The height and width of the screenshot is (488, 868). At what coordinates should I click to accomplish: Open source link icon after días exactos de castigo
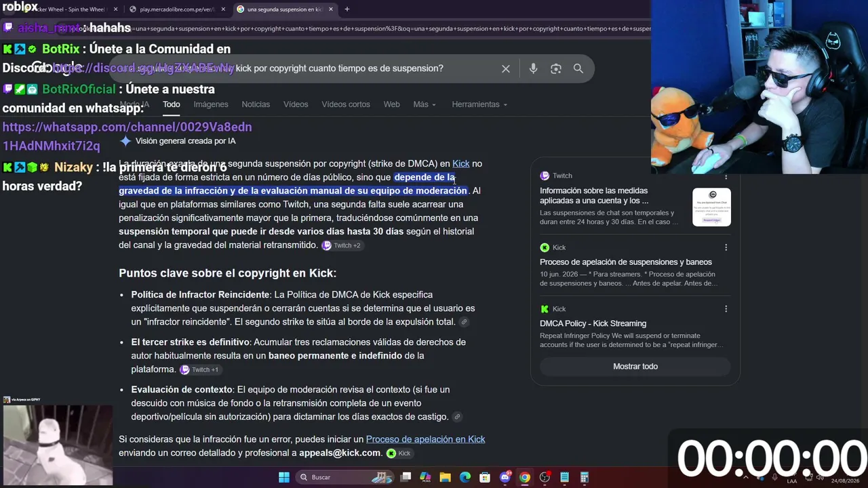click(457, 417)
